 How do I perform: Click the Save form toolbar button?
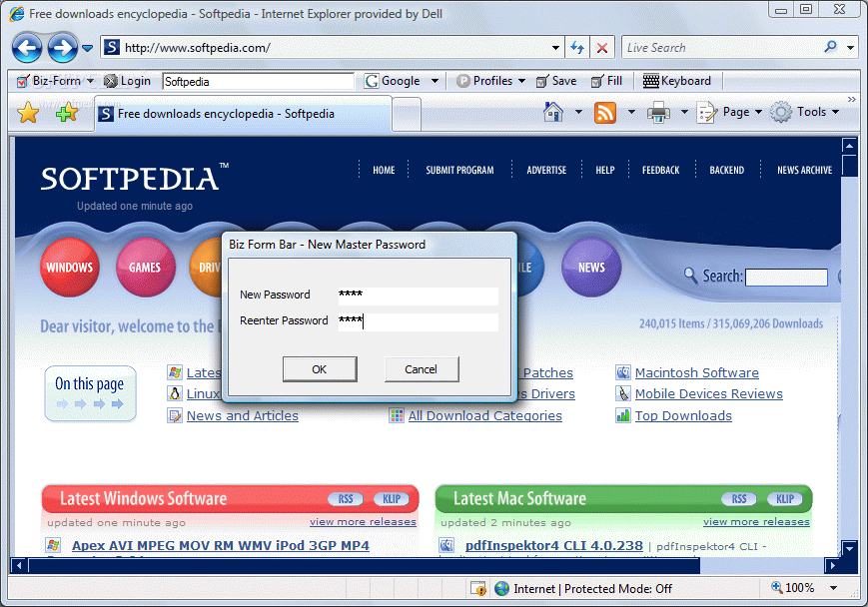pyautogui.click(x=557, y=81)
